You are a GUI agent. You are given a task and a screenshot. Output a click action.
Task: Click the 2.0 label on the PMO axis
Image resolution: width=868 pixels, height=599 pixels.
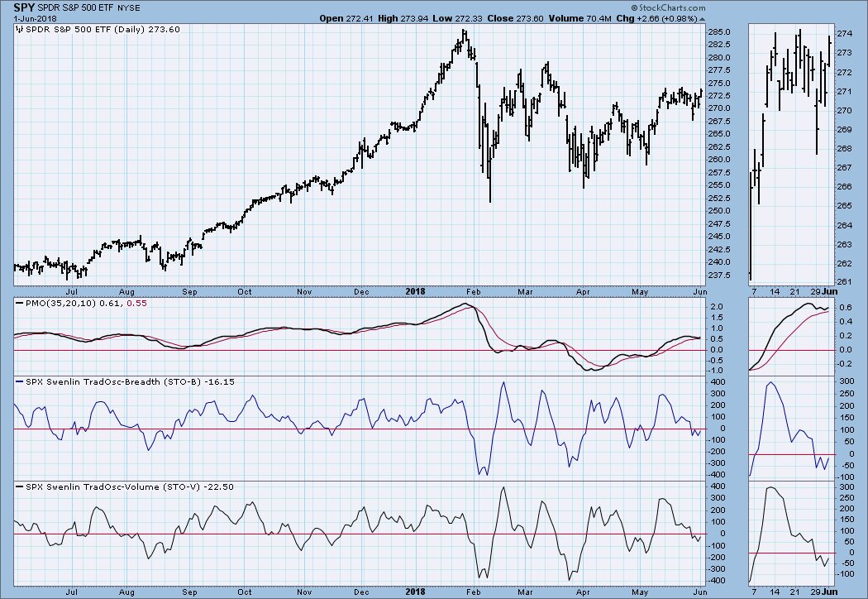pyautogui.click(x=717, y=307)
